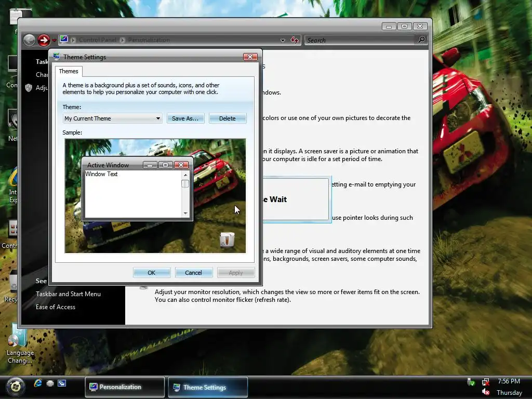Open the Start menu orb
The width and height of the screenshot is (532, 399).
coord(15,387)
